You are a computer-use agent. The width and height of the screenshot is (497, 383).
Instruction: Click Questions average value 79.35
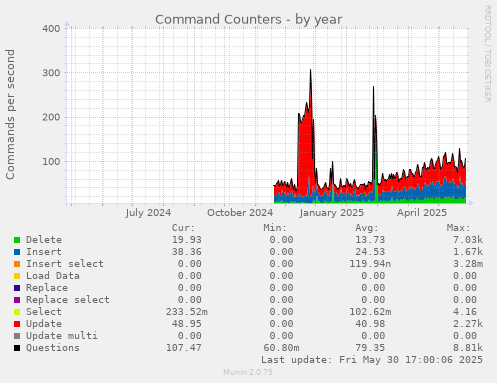pyautogui.click(x=370, y=348)
